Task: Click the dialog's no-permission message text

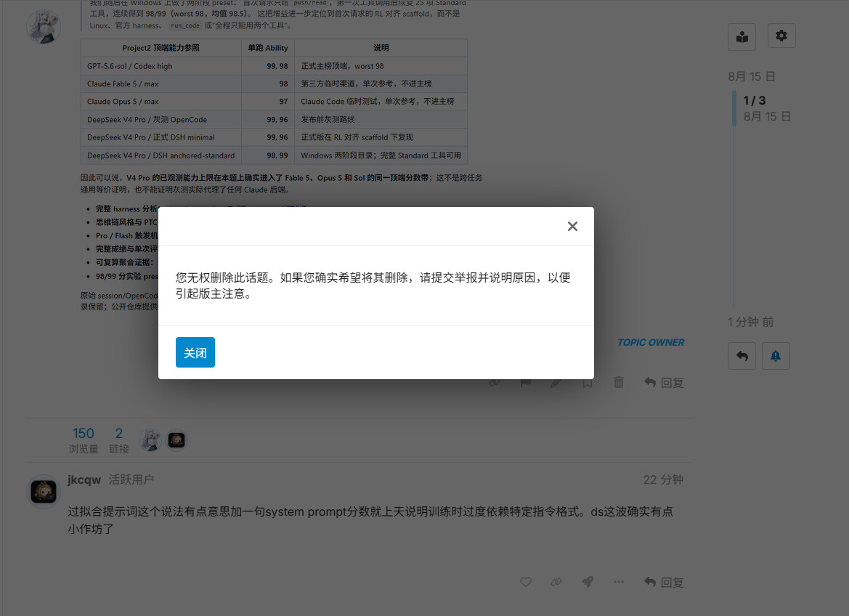Action: (x=373, y=285)
